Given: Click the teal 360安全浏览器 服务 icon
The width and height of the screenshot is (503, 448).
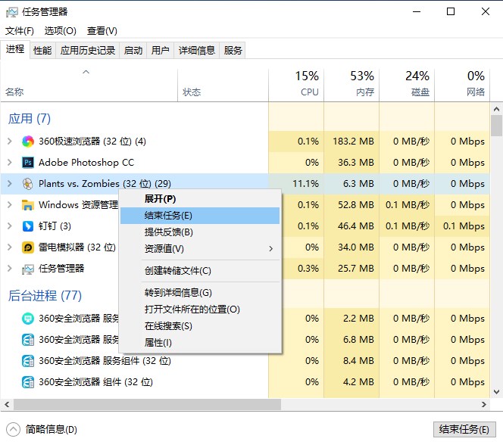Looking at the screenshot, I should [x=28, y=319].
